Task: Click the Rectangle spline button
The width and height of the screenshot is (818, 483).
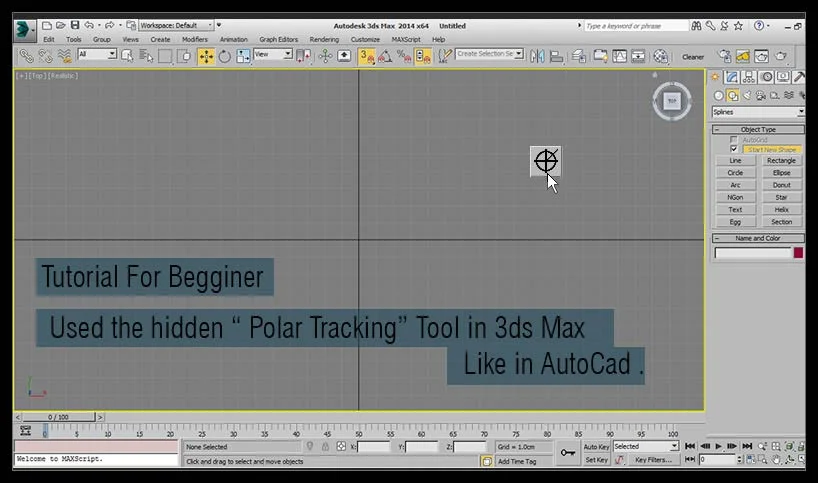Action: pyautogui.click(x=781, y=161)
